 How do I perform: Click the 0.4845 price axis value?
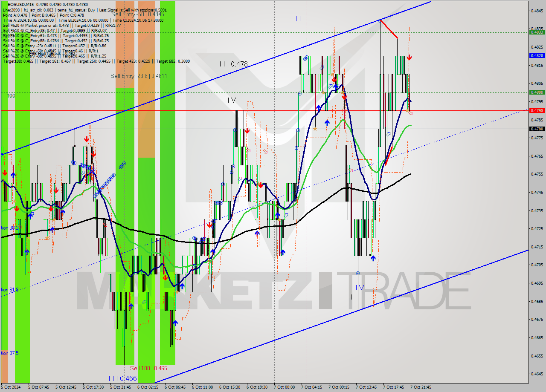537,11
